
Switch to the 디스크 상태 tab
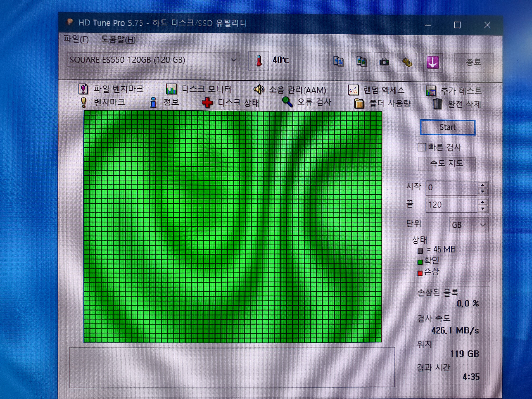coord(230,103)
